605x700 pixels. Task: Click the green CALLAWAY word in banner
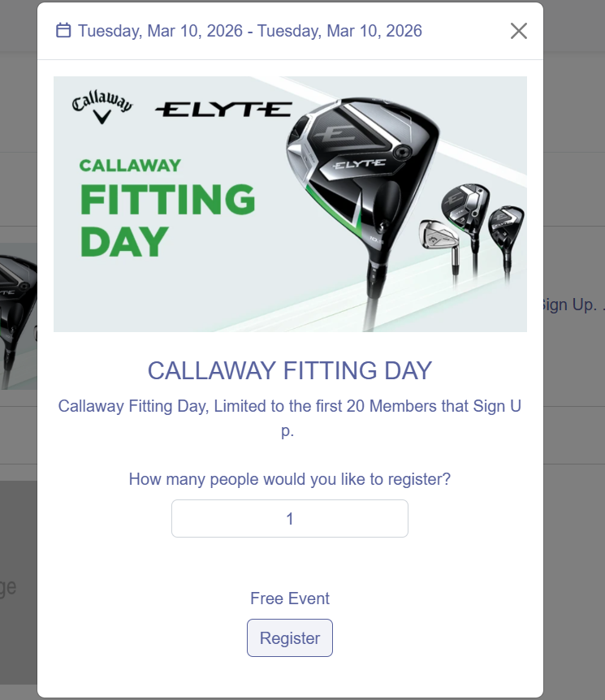click(130, 165)
